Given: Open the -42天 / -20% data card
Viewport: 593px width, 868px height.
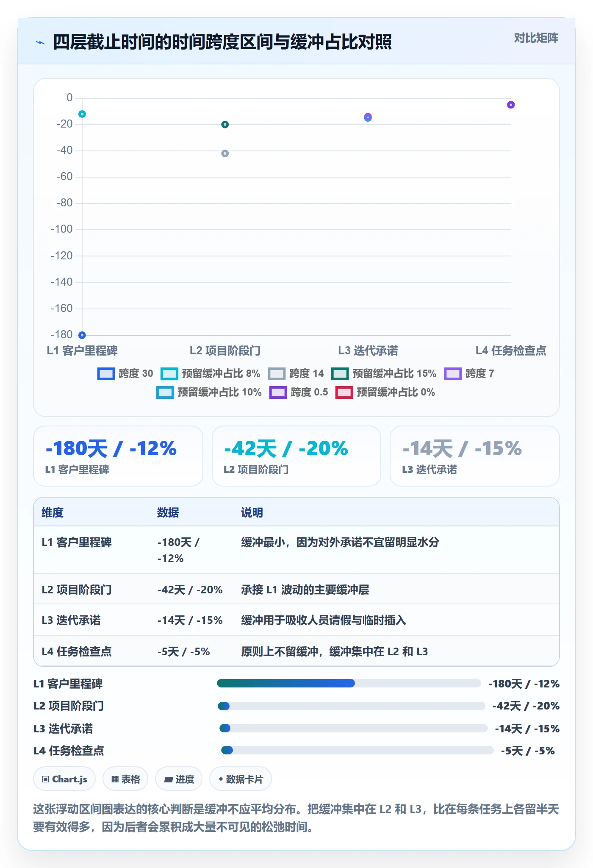Looking at the screenshot, I should pyautogui.click(x=296, y=456).
